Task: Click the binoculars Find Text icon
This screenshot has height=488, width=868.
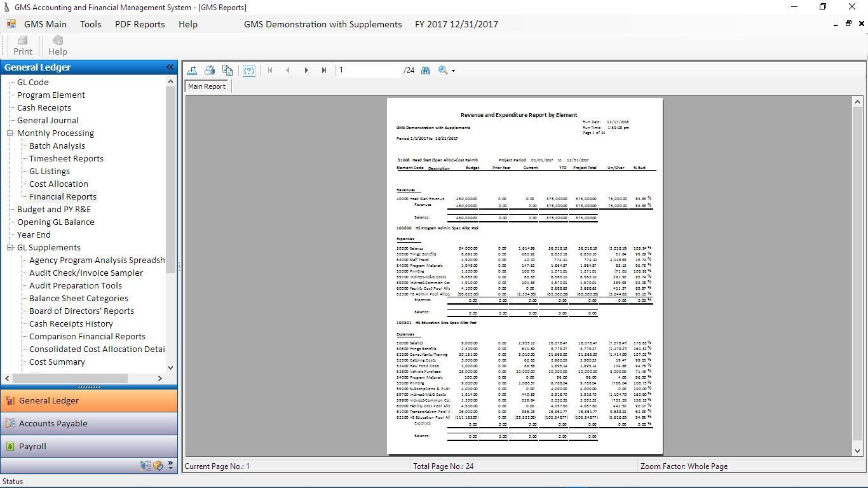Action: point(426,71)
